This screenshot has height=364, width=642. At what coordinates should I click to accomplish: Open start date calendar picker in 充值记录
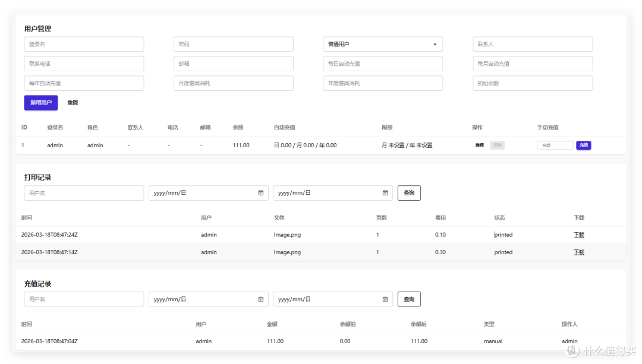261,299
